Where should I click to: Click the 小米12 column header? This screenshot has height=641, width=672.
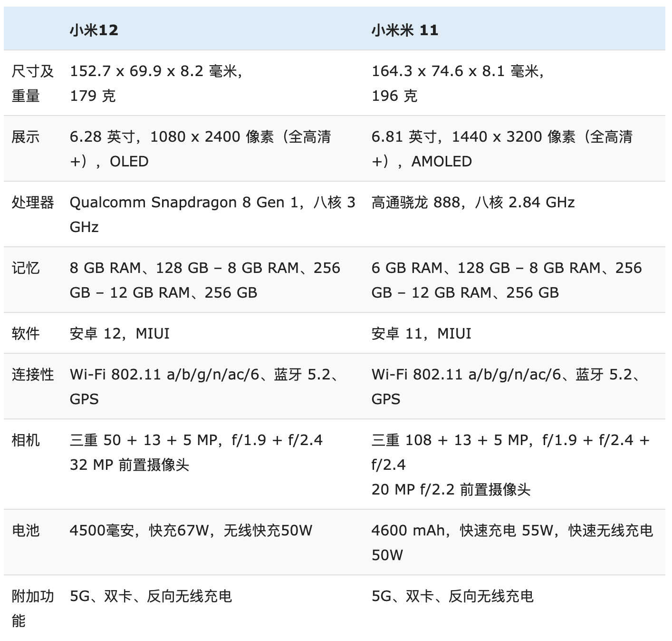coord(94,30)
